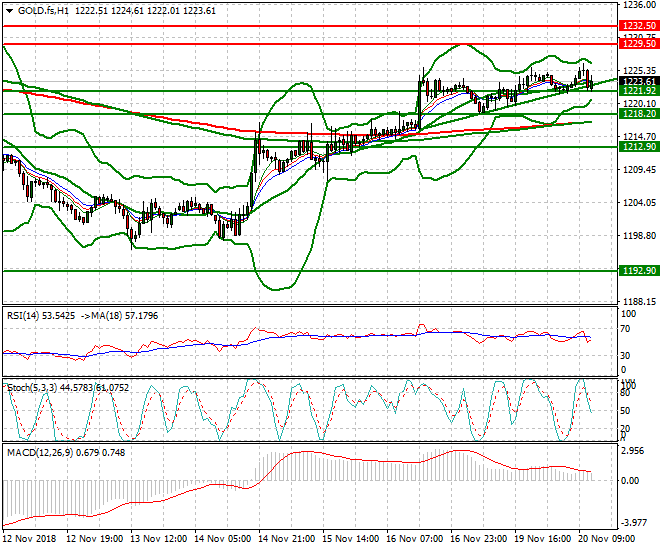Image resolution: width=660 pixels, height=550 pixels.
Task: Click the 16 Nov 07:00 time axis label
Action: click(415, 539)
